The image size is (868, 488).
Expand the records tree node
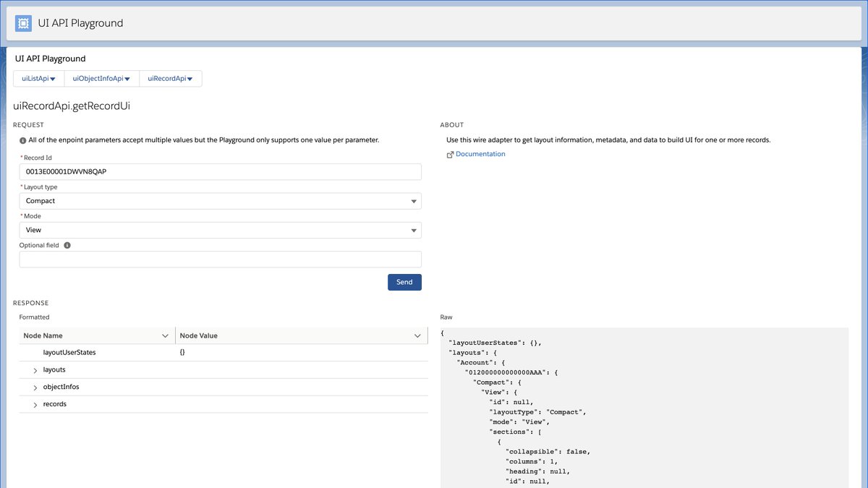35,404
